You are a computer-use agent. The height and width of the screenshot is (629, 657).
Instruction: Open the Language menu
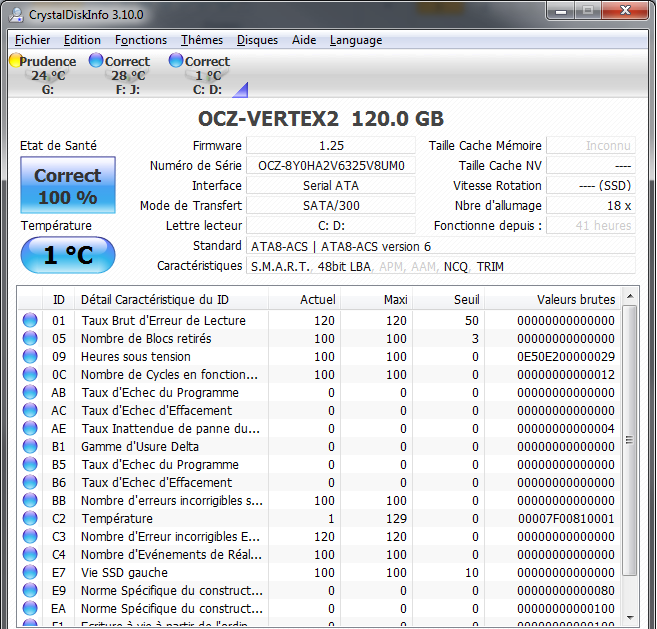355,40
